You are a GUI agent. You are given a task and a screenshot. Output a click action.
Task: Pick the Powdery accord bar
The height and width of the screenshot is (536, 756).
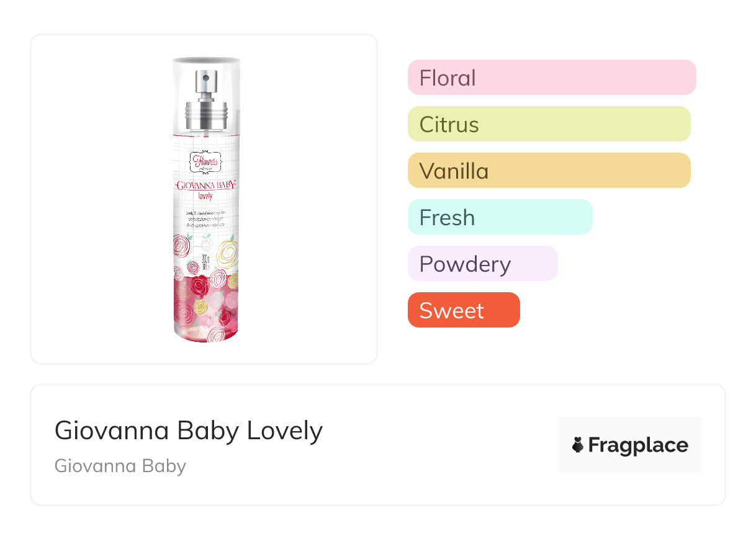[482, 264]
